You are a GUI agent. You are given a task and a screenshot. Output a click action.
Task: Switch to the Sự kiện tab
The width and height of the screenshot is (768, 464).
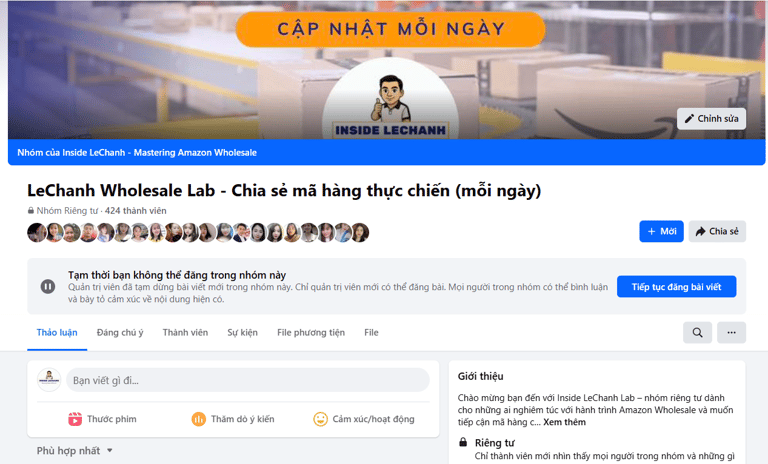click(x=242, y=333)
